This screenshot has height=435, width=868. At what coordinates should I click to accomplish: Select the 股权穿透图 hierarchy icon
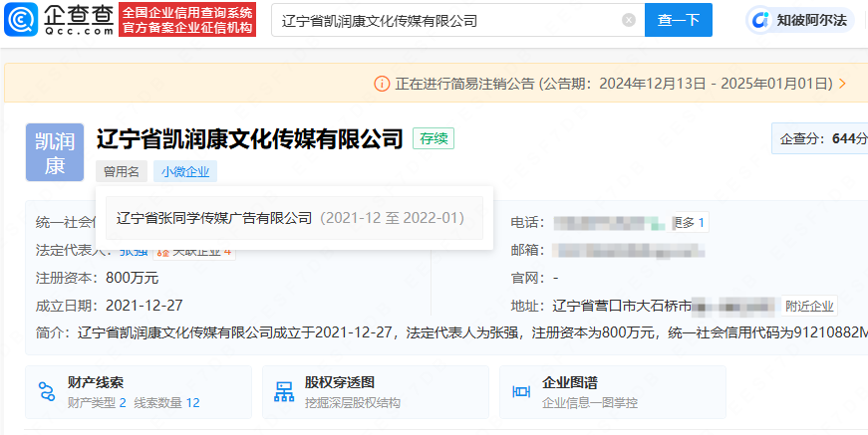coord(284,391)
